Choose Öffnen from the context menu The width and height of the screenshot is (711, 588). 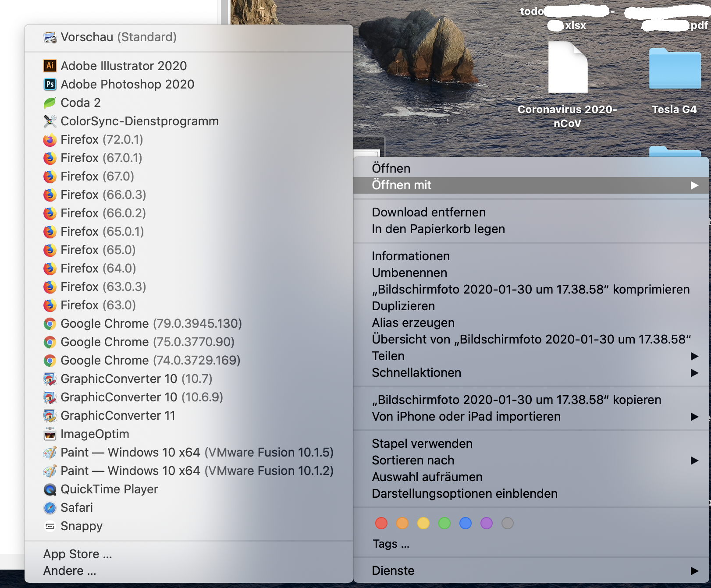(x=531, y=169)
